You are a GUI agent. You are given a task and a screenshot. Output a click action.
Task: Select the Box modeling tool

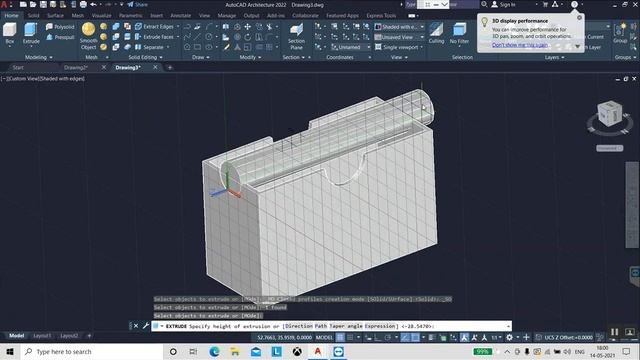[x=10, y=33]
